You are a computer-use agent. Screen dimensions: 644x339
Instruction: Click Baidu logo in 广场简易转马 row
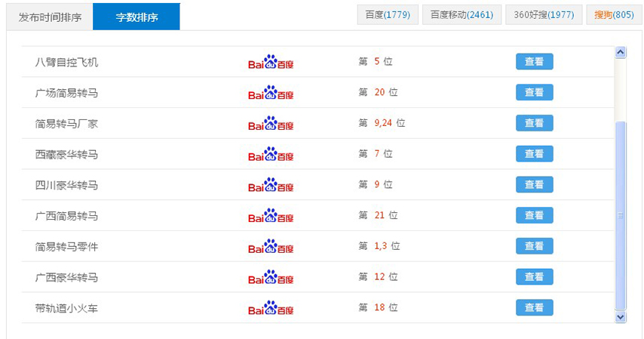271,93
